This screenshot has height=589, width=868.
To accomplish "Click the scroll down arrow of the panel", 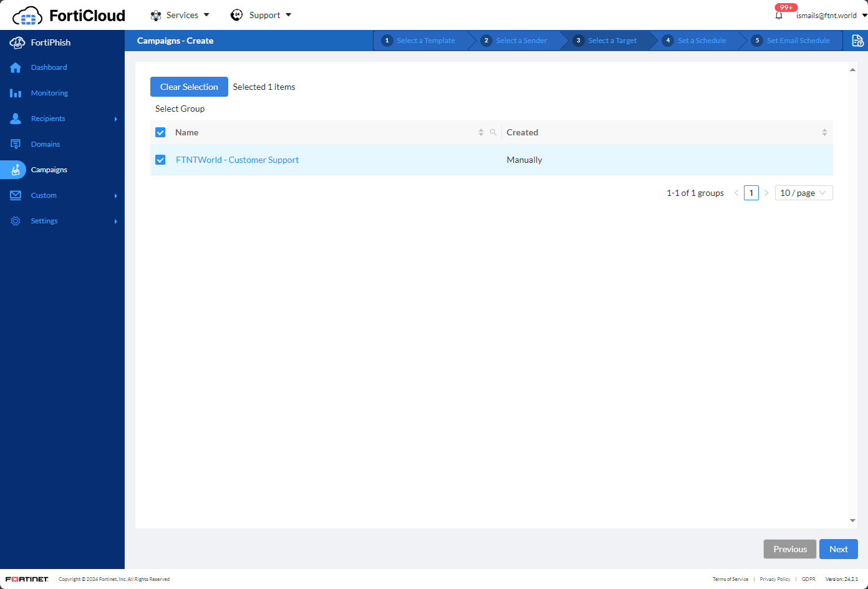I will [x=852, y=520].
